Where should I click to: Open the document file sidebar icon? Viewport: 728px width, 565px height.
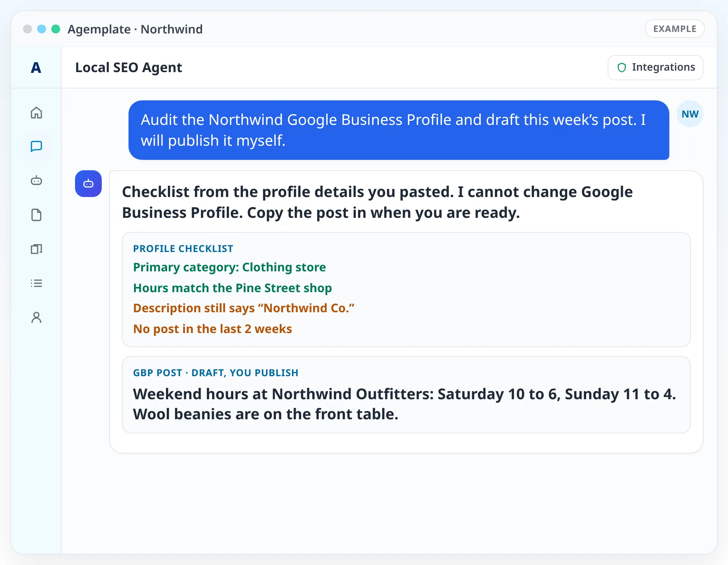(x=36, y=215)
